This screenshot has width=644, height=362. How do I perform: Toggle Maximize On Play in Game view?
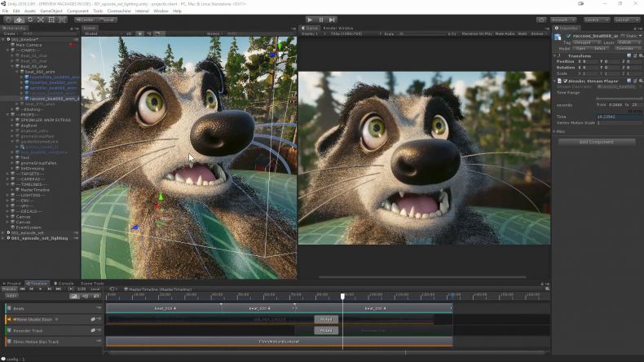[x=477, y=33]
